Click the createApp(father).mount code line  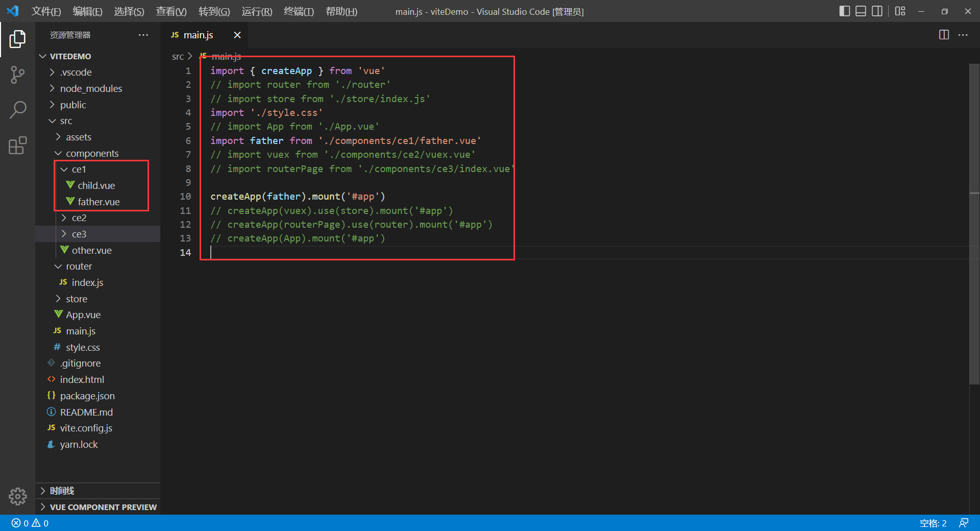298,197
